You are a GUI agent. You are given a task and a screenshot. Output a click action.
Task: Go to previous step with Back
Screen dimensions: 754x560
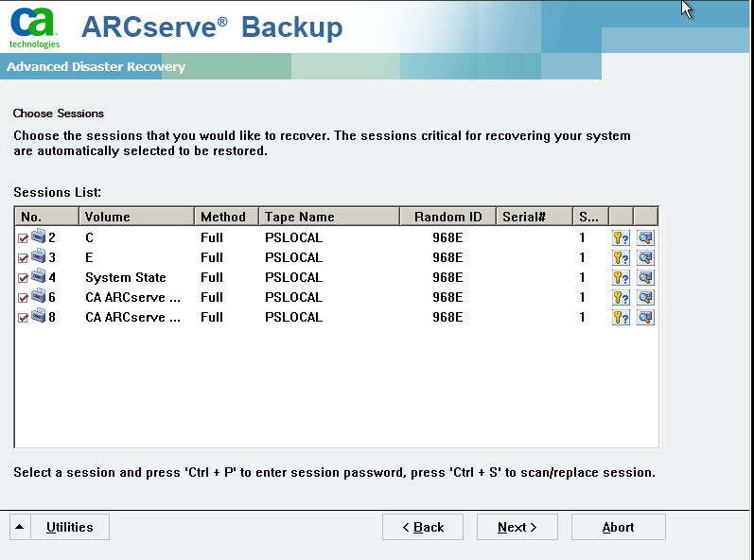click(423, 527)
